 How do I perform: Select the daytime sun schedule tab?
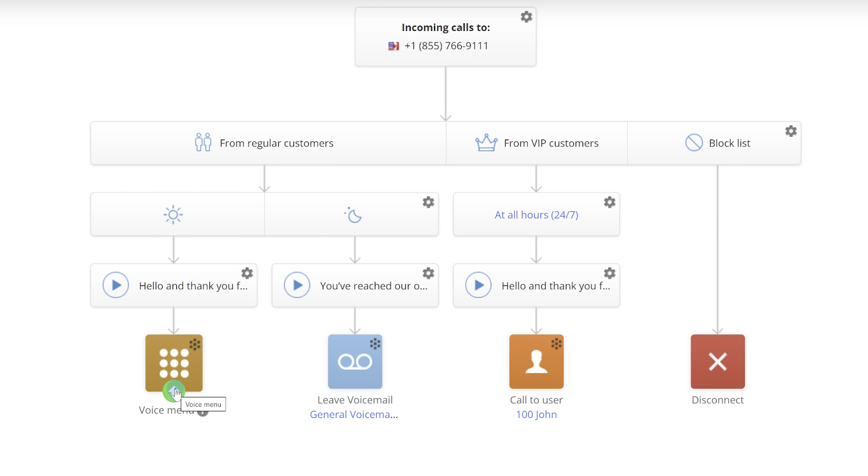[174, 215]
